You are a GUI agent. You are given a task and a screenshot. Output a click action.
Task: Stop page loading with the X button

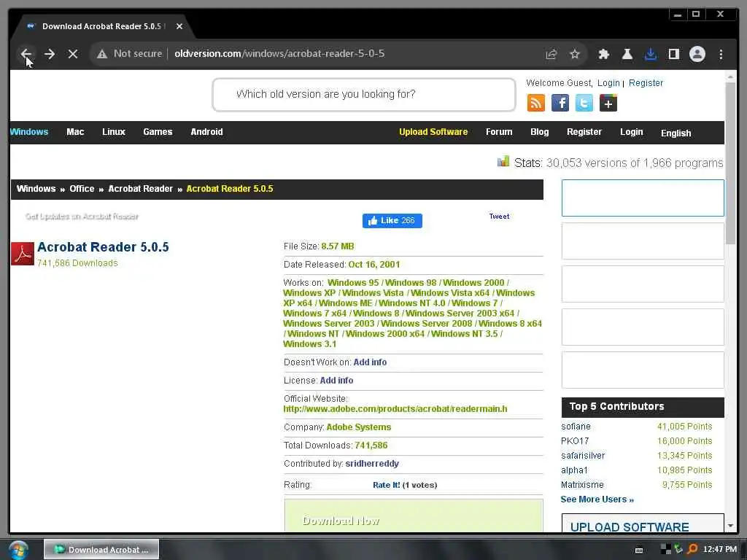(x=73, y=54)
